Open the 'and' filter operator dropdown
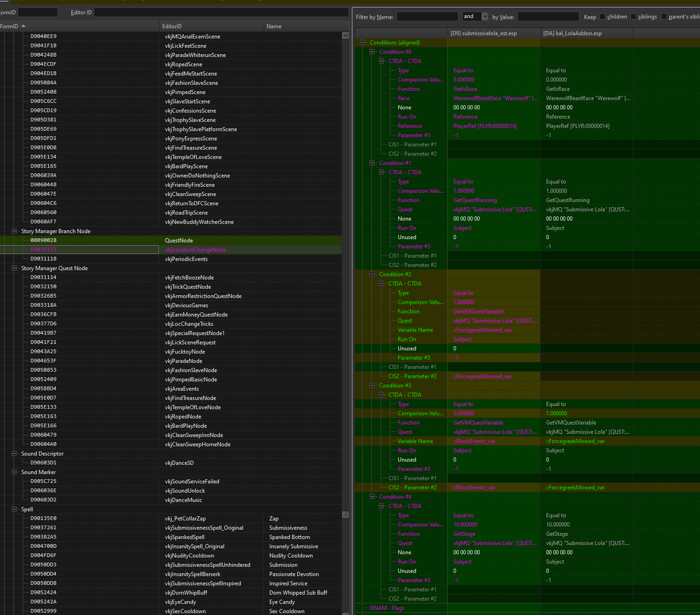Screen dimensions: 700x615 click(485, 17)
